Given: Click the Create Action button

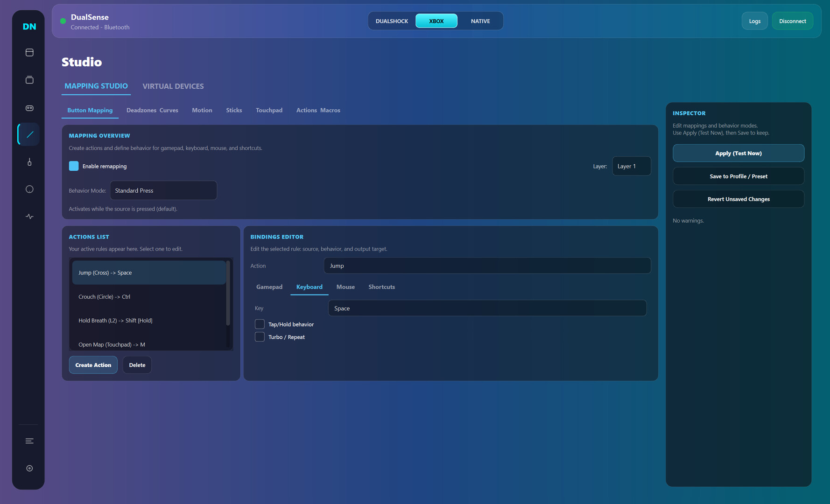Looking at the screenshot, I should [x=93, y=365].
